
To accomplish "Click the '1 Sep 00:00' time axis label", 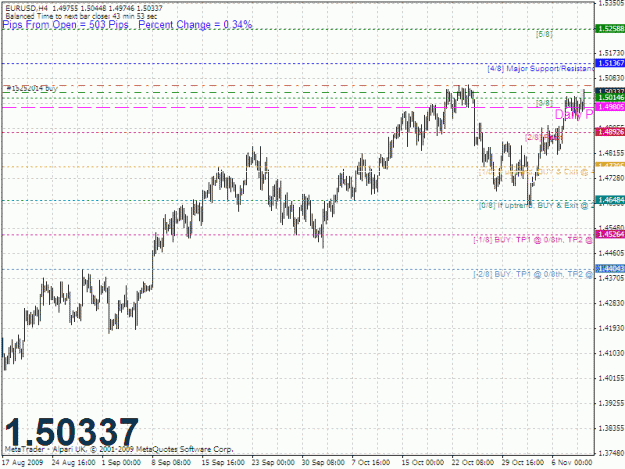I will tap(121, 463).
